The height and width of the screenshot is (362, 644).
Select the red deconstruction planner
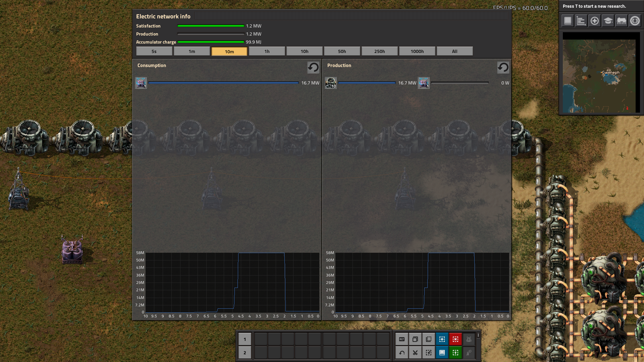point(455,339)
